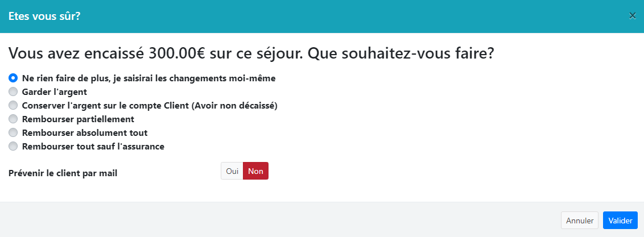Pick the "Rembourser tout sauf l'assurance" radio button
Screen dimensions: 644x237
13,146
